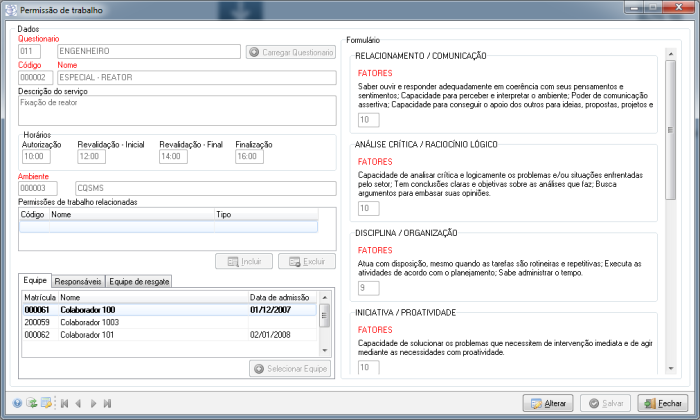Open the Equipe de resgate tab

click(x=139, y=281)
